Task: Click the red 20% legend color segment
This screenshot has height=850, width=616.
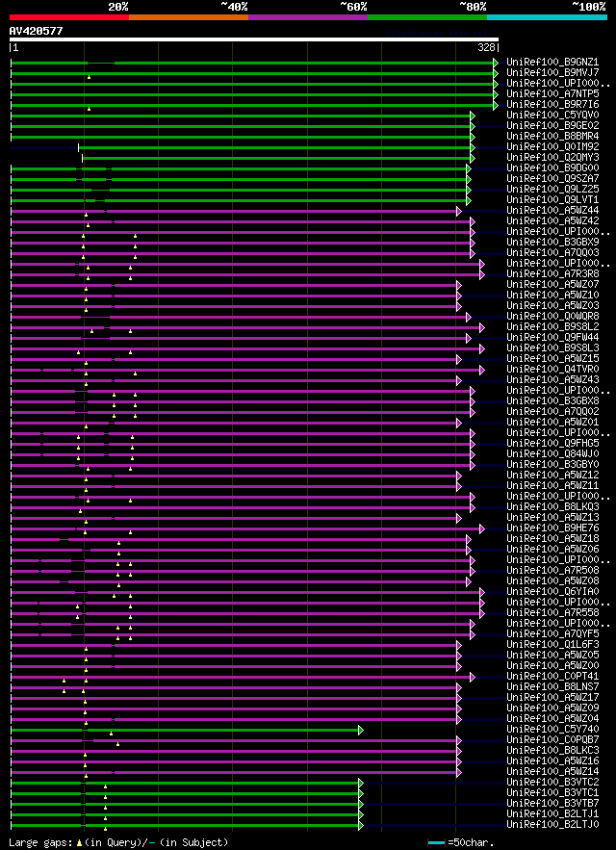Action: pyautogui.click(x=69, y=17)
